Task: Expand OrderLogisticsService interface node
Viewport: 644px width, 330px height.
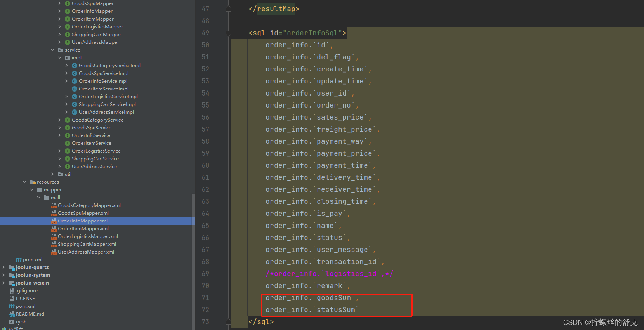Action: 59,151
